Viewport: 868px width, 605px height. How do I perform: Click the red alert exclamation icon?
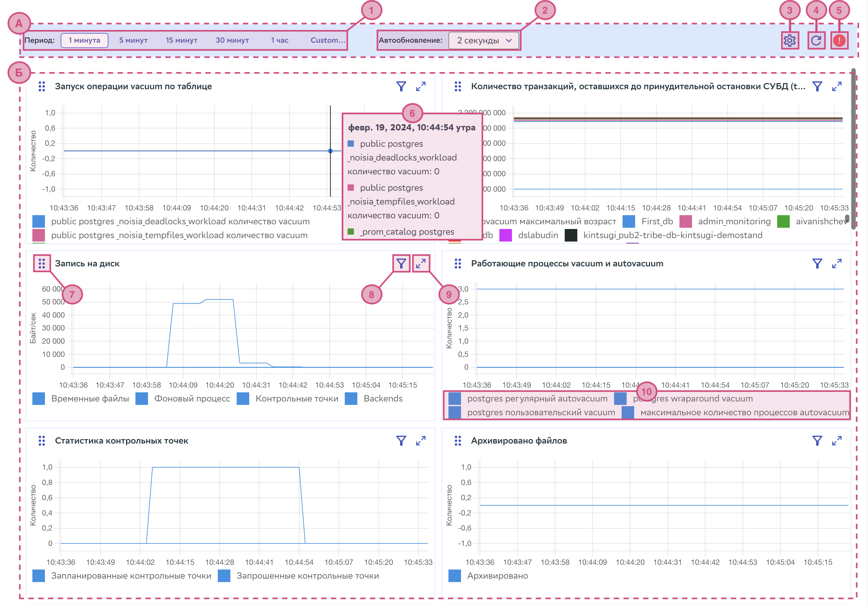click(x=839, y=41)
